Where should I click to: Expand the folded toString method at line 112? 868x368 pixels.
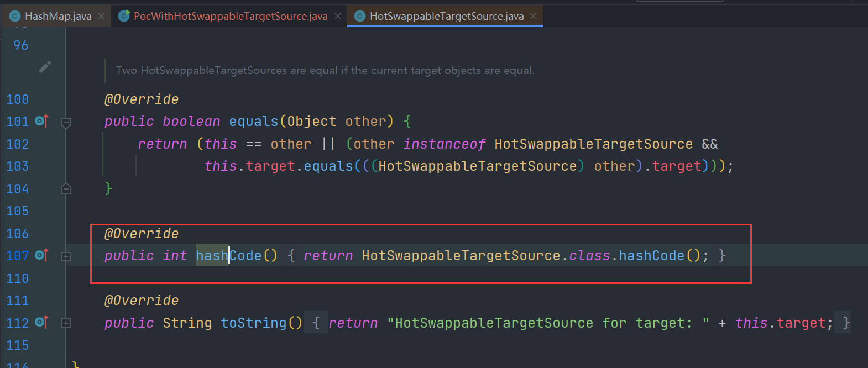click(66, 323)
